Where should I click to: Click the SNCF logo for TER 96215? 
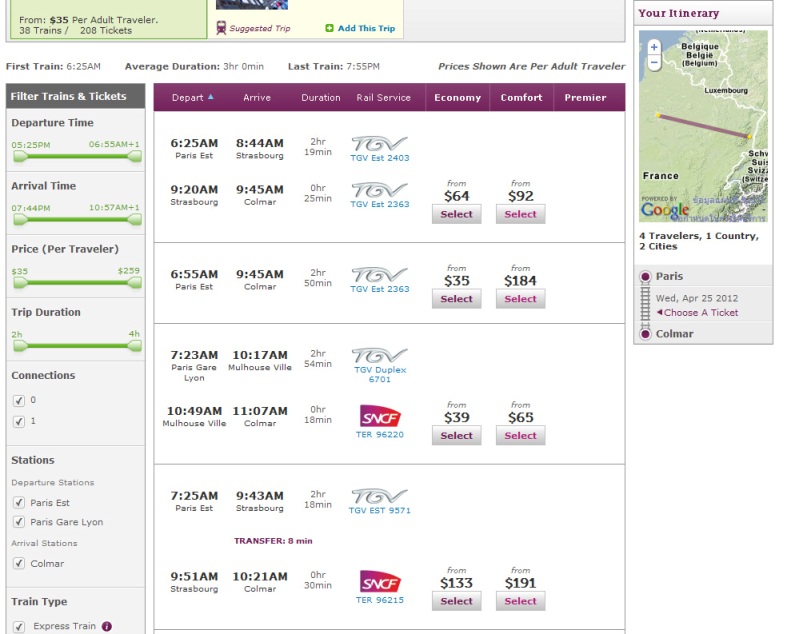coord(380,582)
